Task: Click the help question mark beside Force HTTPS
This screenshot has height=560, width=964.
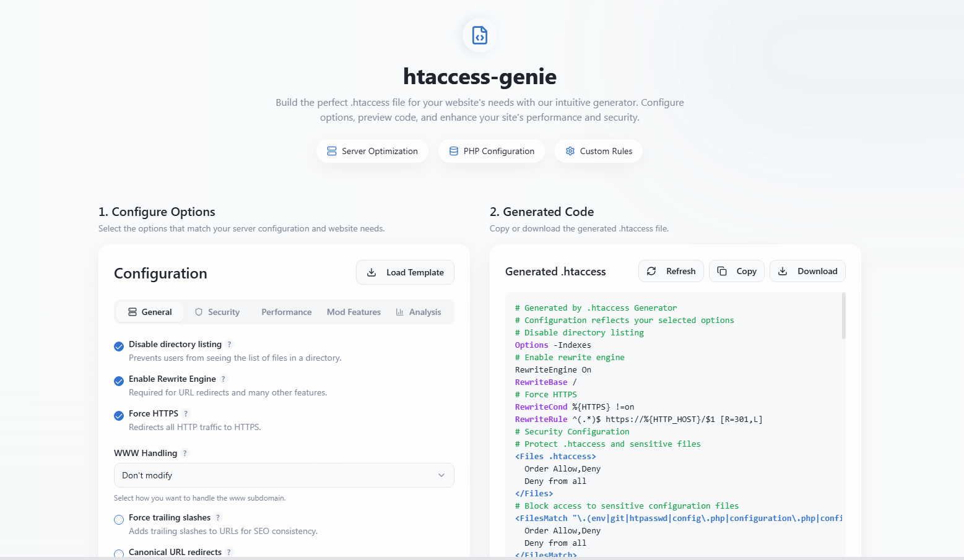Action: click(186, 413)
